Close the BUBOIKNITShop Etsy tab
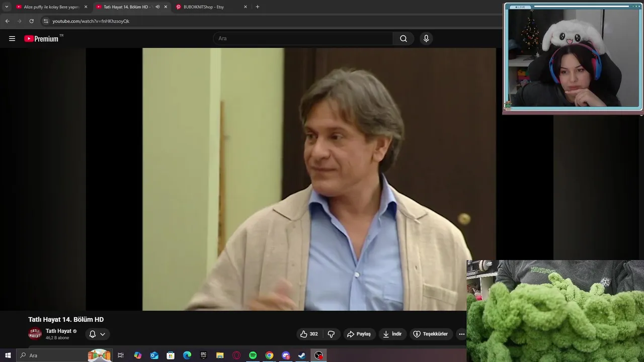Viewport: 644px width, 362px height. [246, 7]
